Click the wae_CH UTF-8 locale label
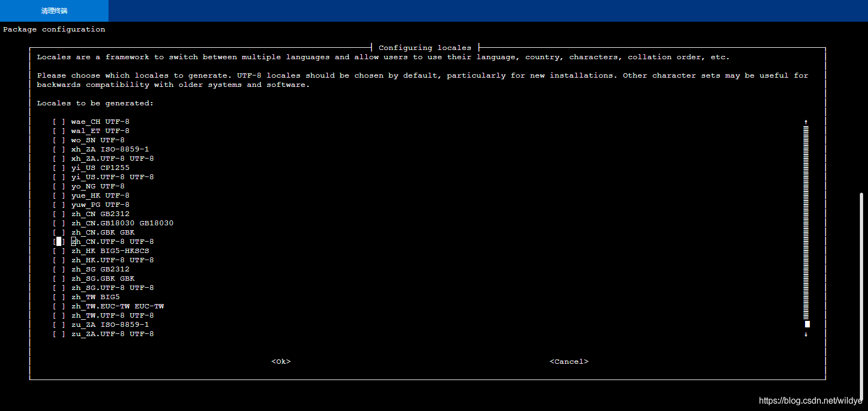The image size is (868, 411). pos(100,122)
